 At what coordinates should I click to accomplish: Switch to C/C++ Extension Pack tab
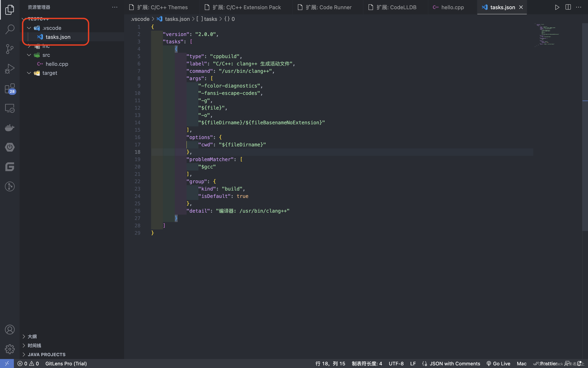(x=246, y=7)
